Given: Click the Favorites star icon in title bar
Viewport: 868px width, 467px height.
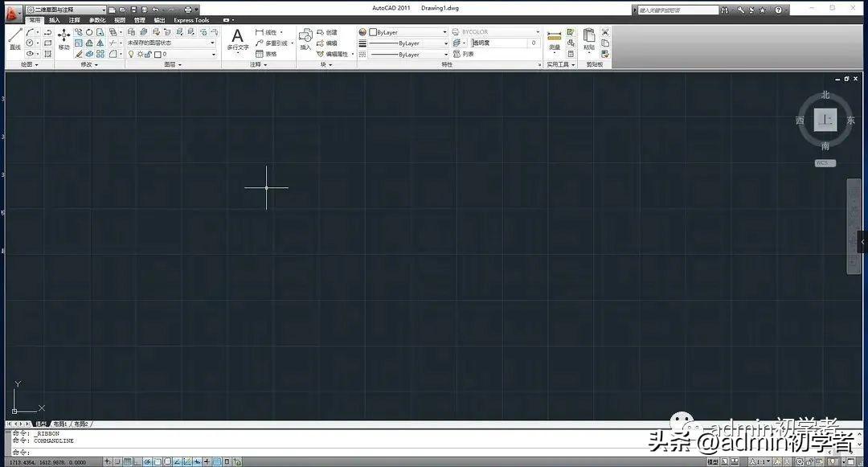Looking at the screenshot, I should [x=762, y=10].
